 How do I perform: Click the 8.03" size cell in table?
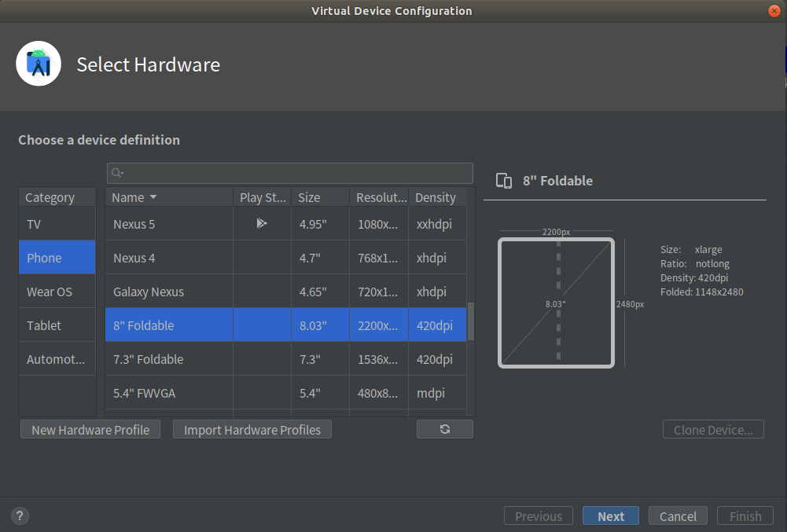320,325
